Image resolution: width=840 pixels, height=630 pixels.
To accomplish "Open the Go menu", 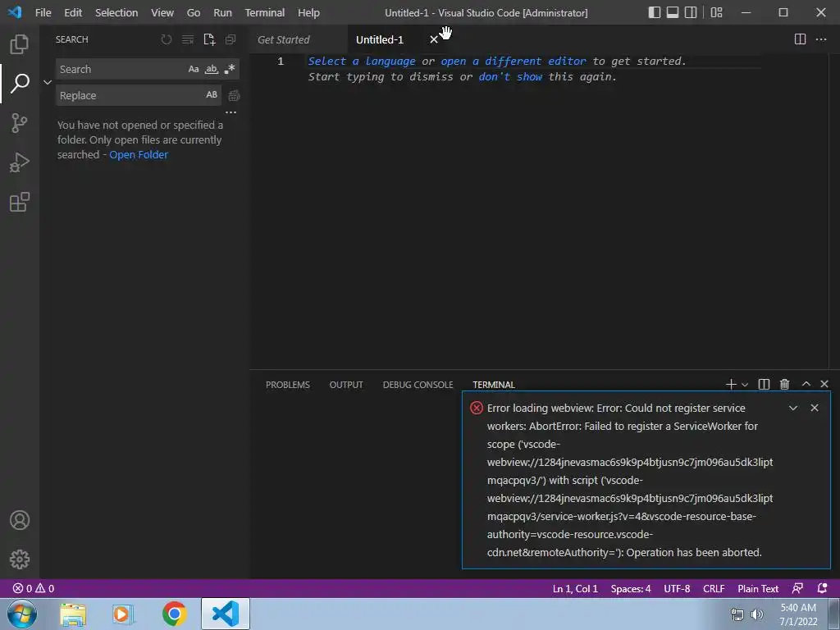I will pyautogui.click(x=194, y=12).
